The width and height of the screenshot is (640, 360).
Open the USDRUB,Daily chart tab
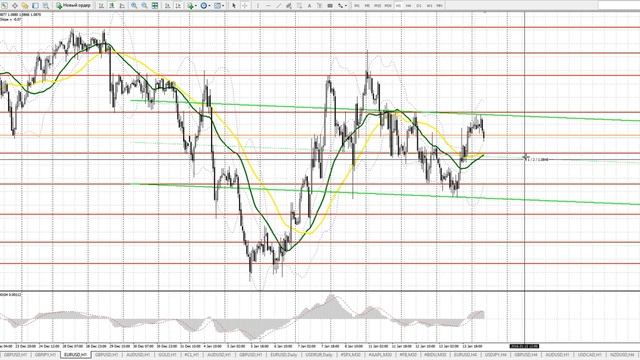(320, 355)
